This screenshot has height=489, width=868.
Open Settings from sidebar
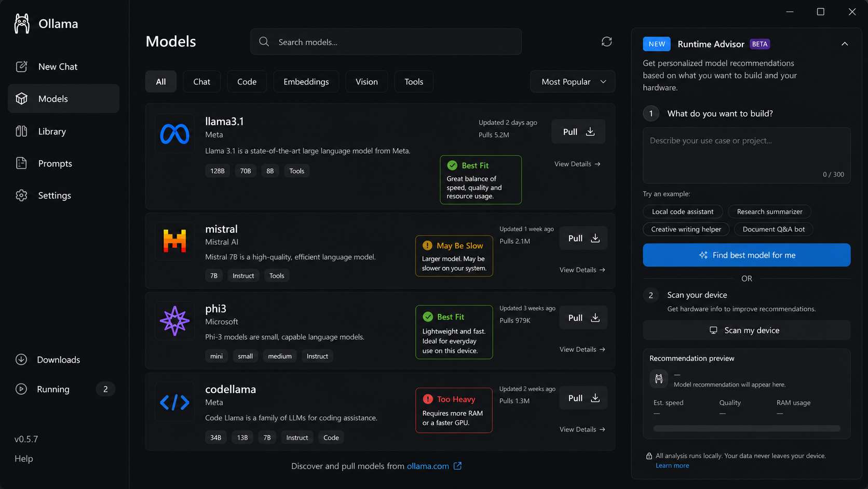pos(63,195)
